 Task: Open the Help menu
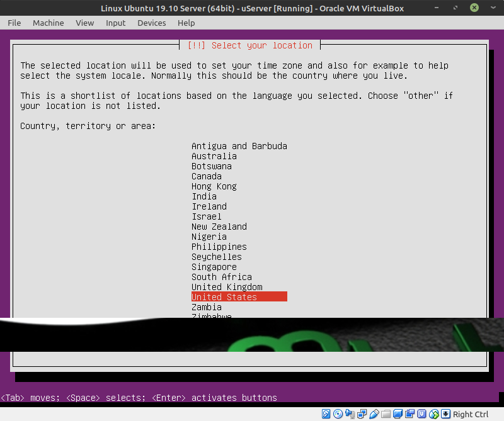coord(186,23)
